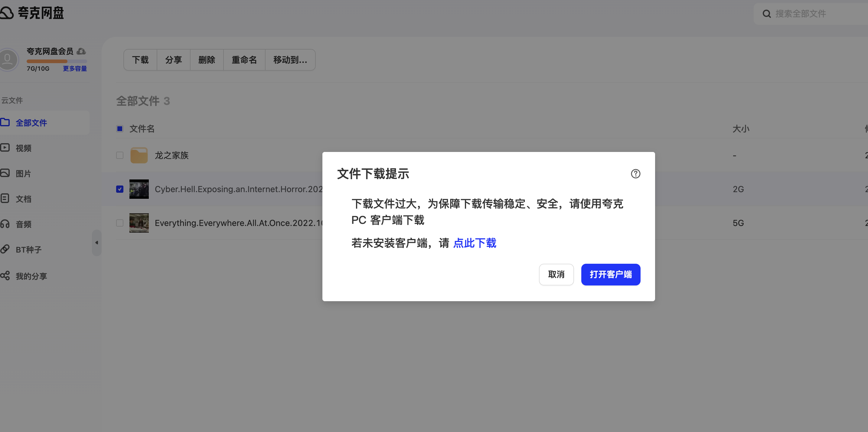The height and width of the screenshot is (432, 868).
Task: Click the 我的分享 share icon in sidebar
Action: [x=5, y=276]
